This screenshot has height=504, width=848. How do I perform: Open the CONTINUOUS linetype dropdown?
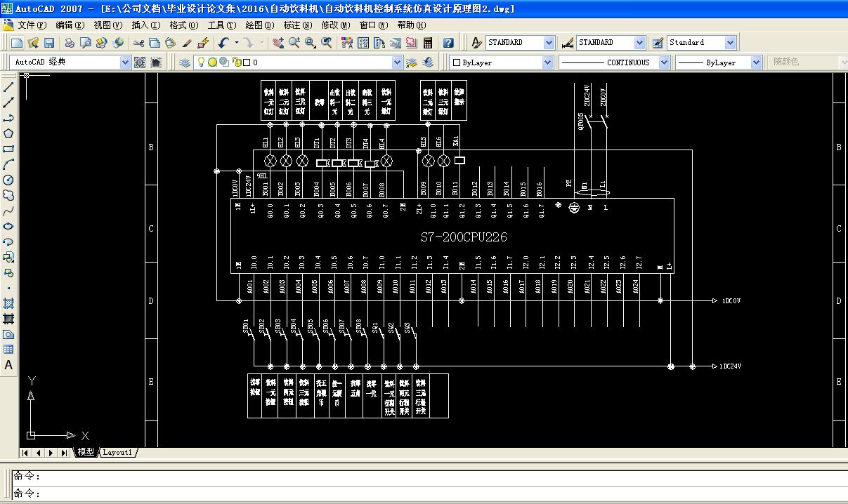click(664, 62)
